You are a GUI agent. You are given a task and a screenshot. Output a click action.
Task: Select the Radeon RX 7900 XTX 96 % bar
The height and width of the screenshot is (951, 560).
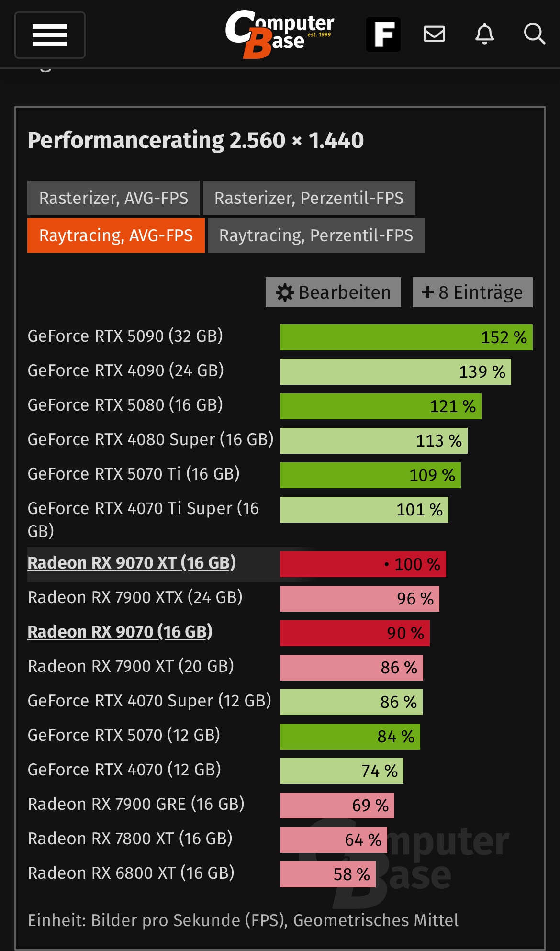click(x=359, y=599)
